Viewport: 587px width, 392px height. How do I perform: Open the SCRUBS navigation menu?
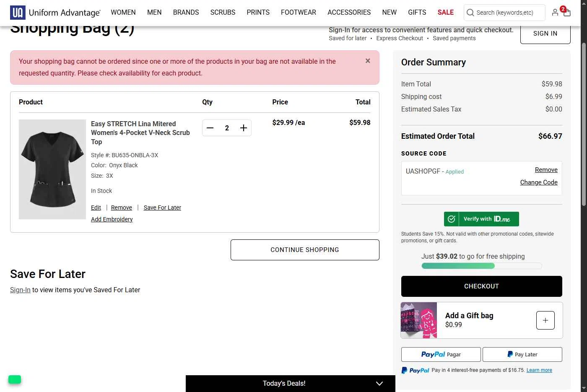tap(223, 13)
